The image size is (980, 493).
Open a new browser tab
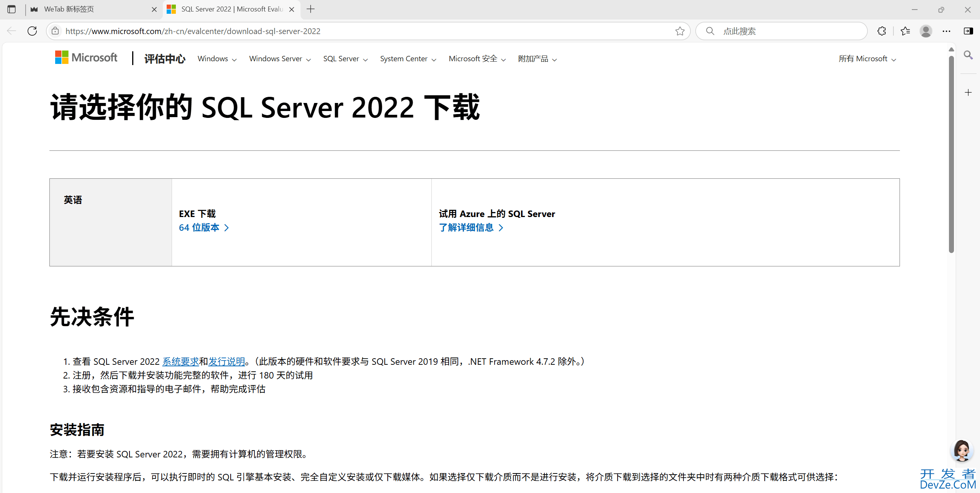coord(311,9)
